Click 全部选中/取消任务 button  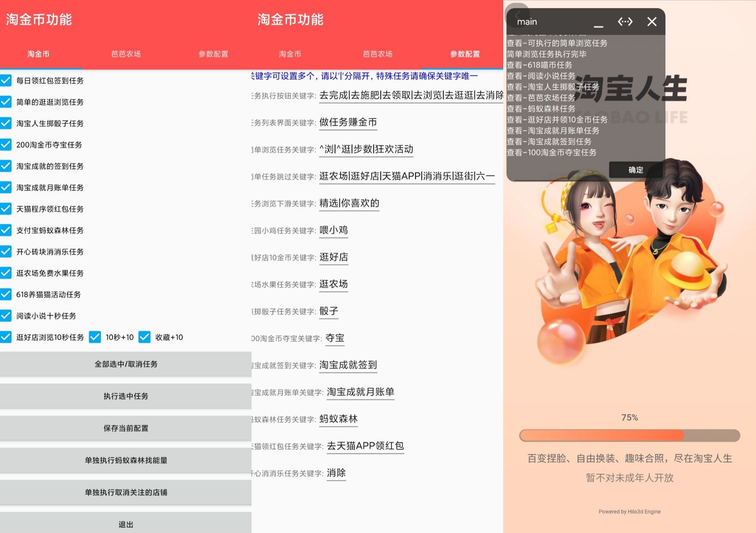[x=126, y=364]
